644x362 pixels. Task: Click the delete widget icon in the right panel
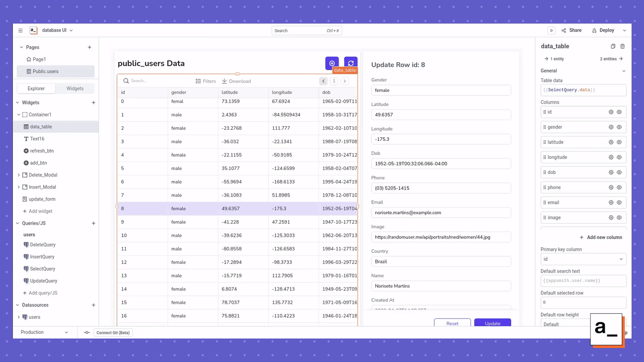pyautogui.click(x=622, y=46)
